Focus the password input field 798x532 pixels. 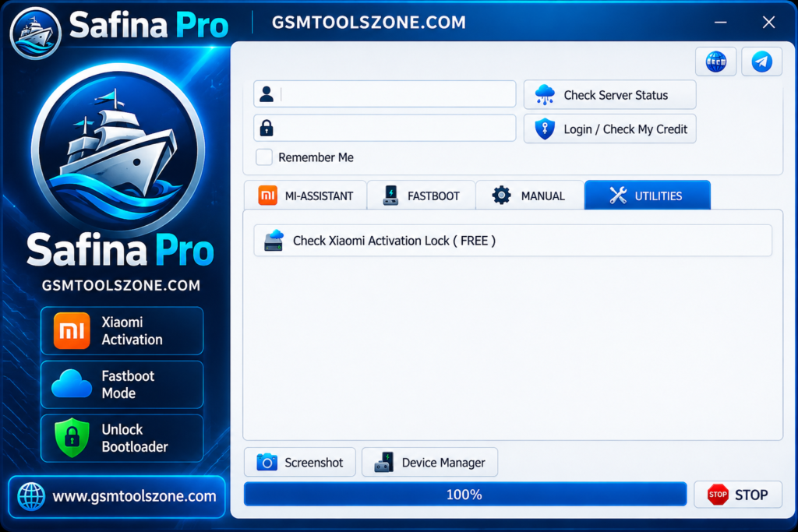tap(385, 129)
